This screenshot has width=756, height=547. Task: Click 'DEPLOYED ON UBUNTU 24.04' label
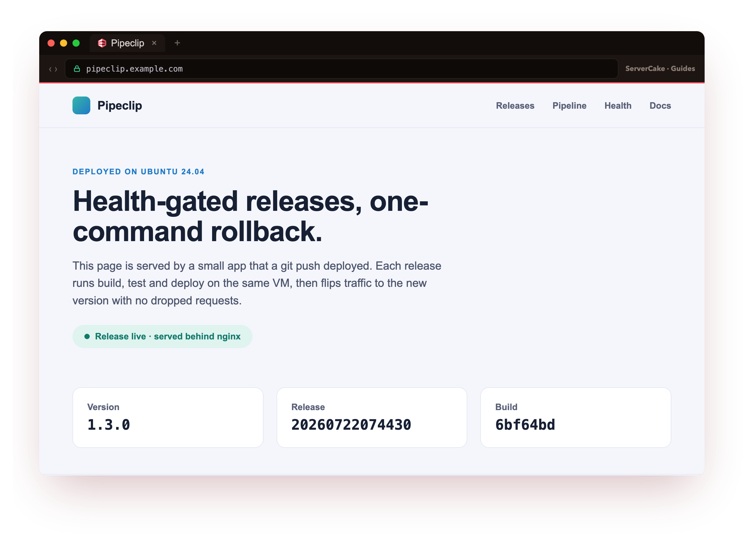139,172
